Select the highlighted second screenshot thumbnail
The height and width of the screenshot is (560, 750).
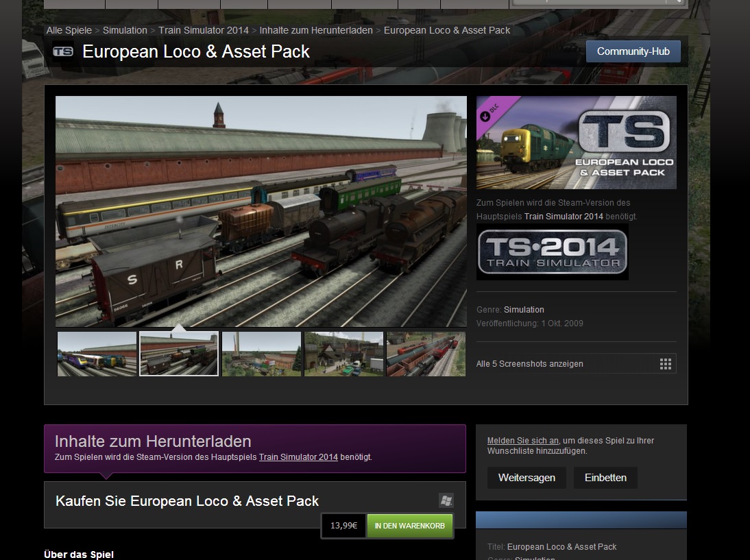[x=179, y=354]
